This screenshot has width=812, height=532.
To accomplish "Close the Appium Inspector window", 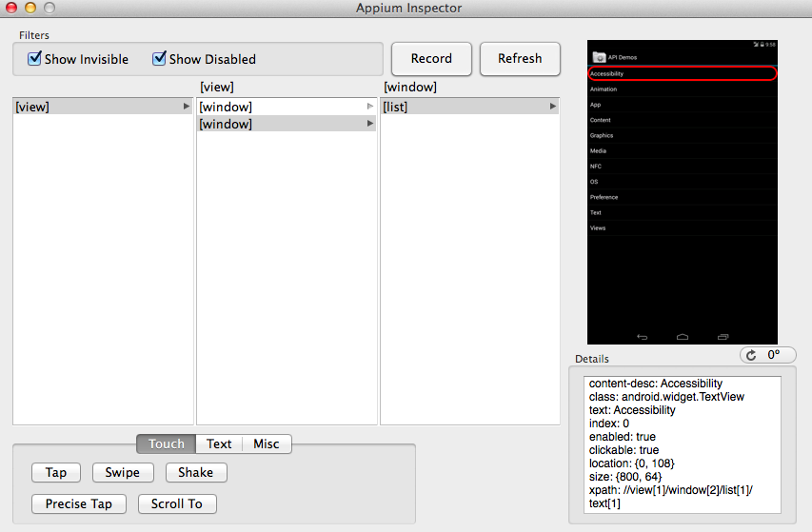I will pos(11,8).
